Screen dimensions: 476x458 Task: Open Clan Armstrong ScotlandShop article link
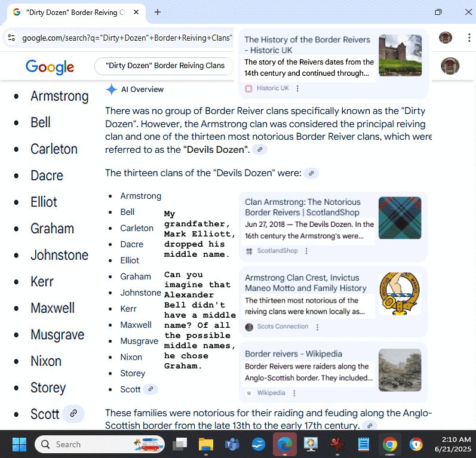pos(302,207)
